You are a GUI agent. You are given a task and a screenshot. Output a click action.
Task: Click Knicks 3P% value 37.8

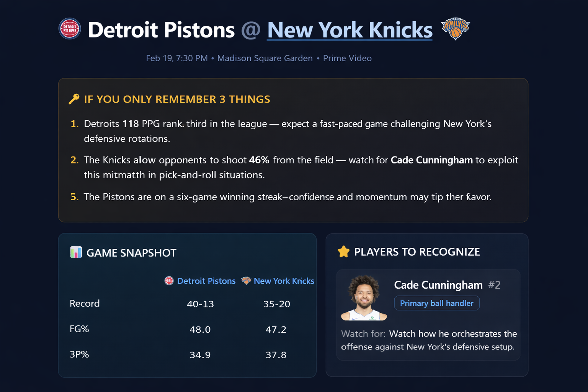pyautogui.click(x=276, y=355)
